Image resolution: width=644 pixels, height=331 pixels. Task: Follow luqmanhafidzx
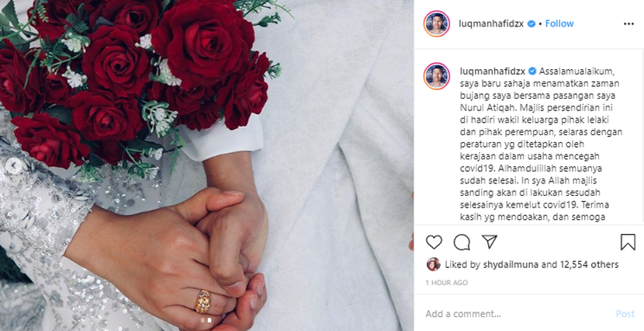point(559,24)
